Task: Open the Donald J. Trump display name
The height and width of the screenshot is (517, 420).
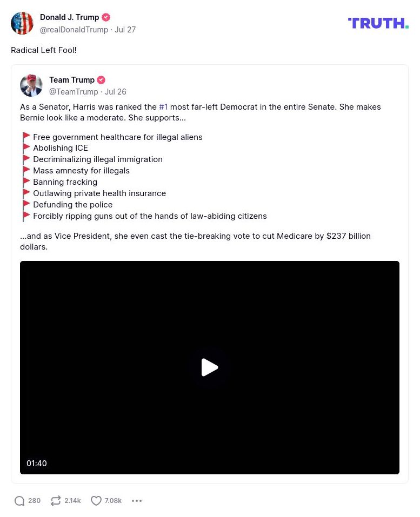Action: coord(69,17)
